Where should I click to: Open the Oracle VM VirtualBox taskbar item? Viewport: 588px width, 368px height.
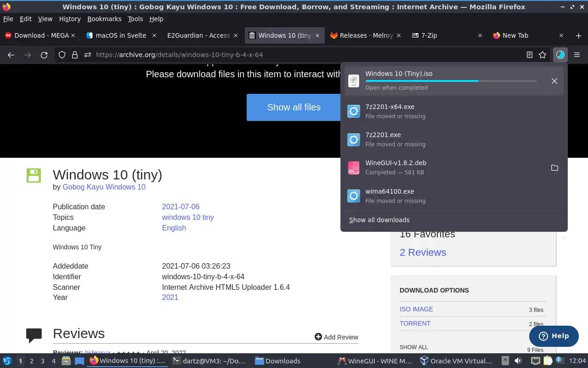(x=457, y=361)
